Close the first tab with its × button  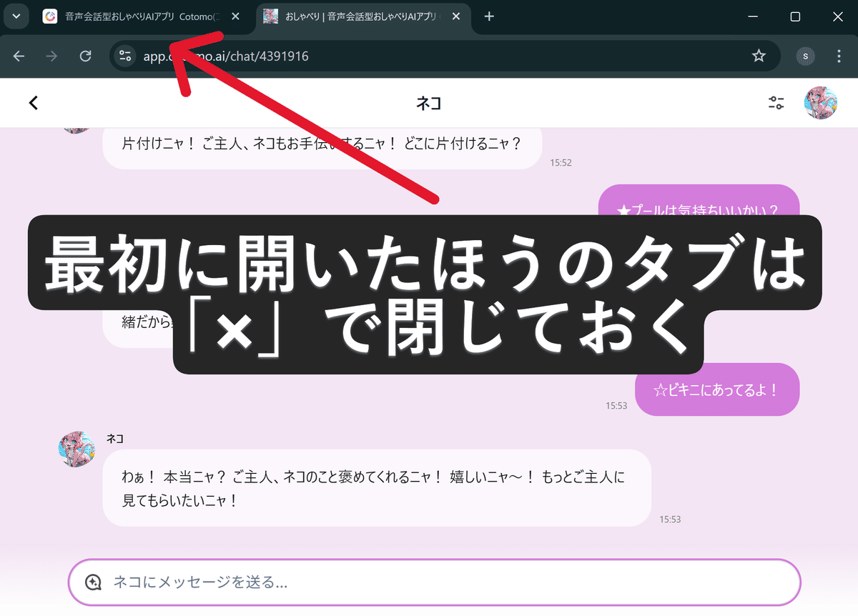coord(235,16)
